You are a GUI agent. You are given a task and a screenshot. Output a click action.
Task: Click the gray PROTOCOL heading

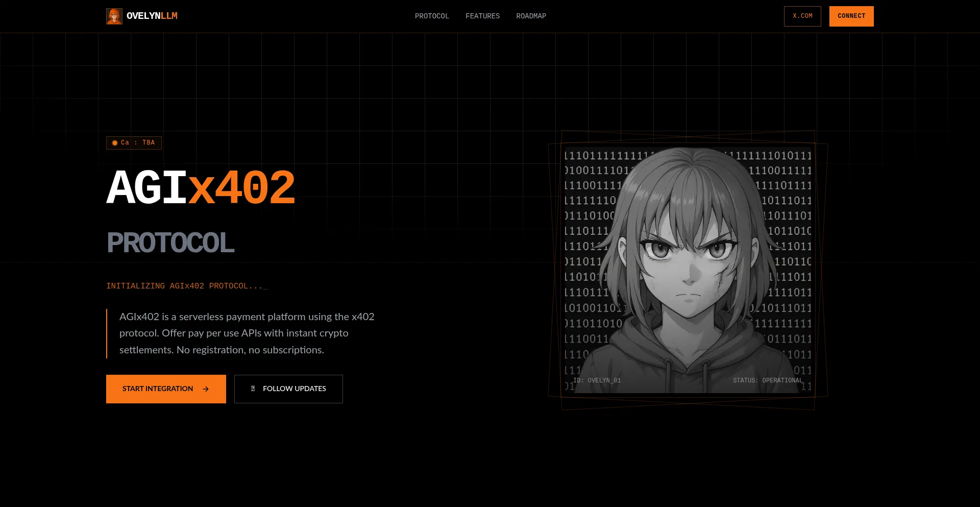coord(170,243)
